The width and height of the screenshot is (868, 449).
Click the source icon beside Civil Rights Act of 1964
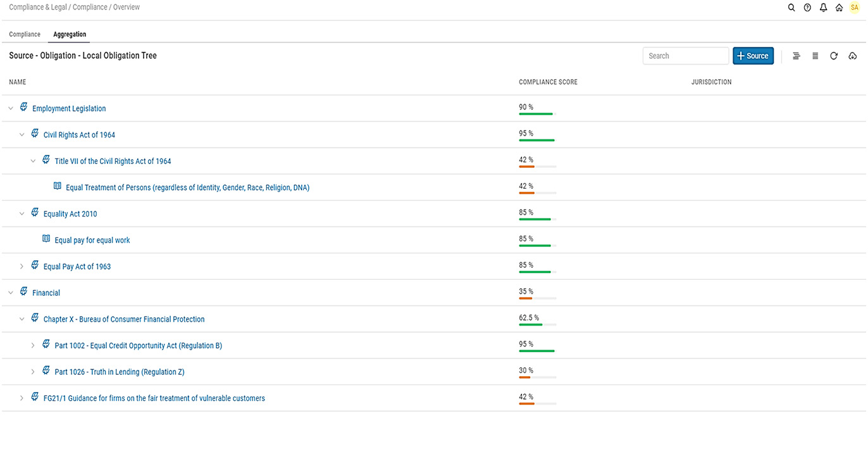(35, 134)
